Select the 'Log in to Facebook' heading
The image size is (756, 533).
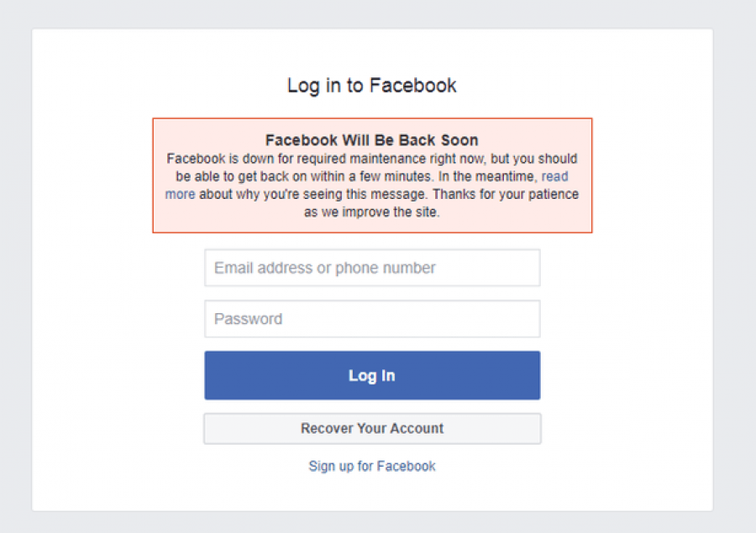click(x=372, y=86)
